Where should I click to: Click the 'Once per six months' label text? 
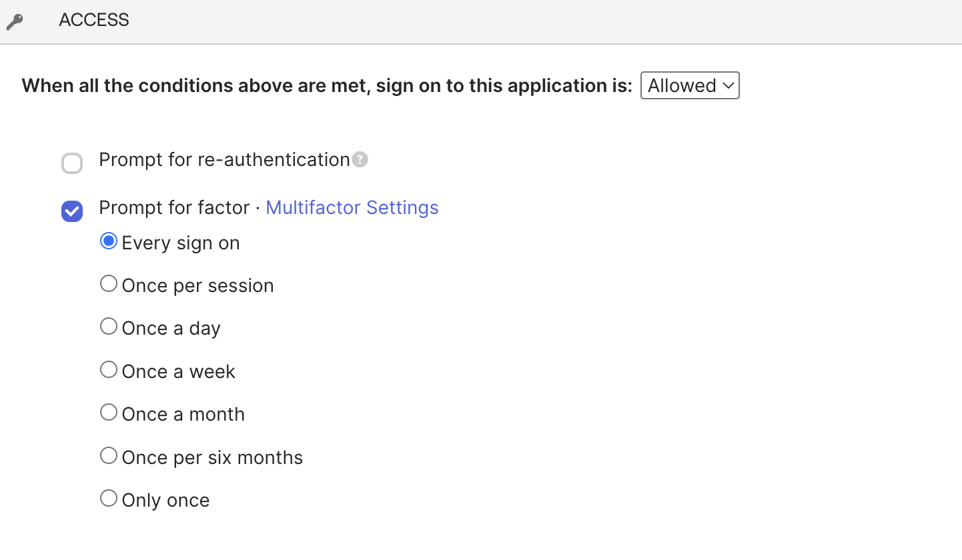click(x=212, y=458)
